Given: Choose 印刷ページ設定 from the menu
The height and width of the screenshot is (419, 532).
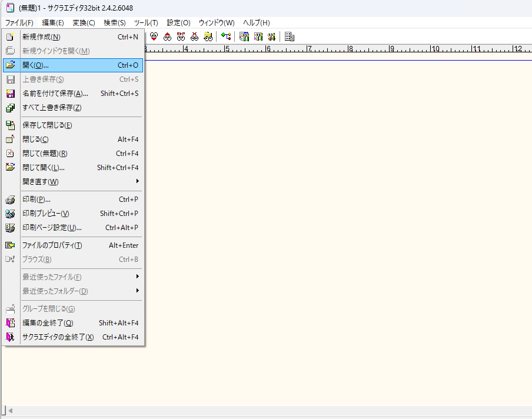Looking at the screenshot, I should click(52, 228).
